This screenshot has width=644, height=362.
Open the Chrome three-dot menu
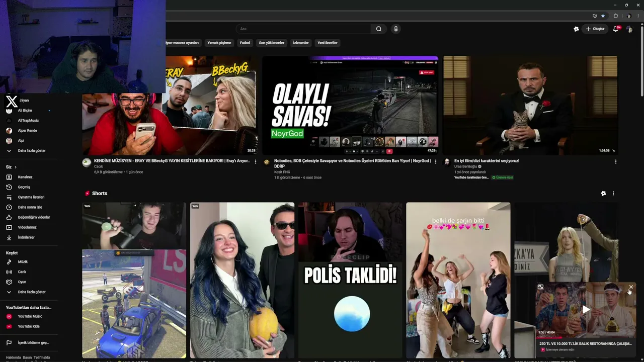(x=638, y=16)
